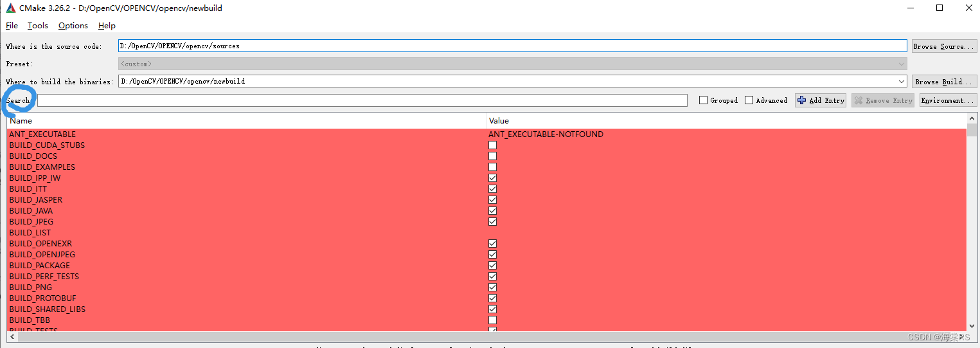Enable the Advanced checkbox

tap(749, 100)
